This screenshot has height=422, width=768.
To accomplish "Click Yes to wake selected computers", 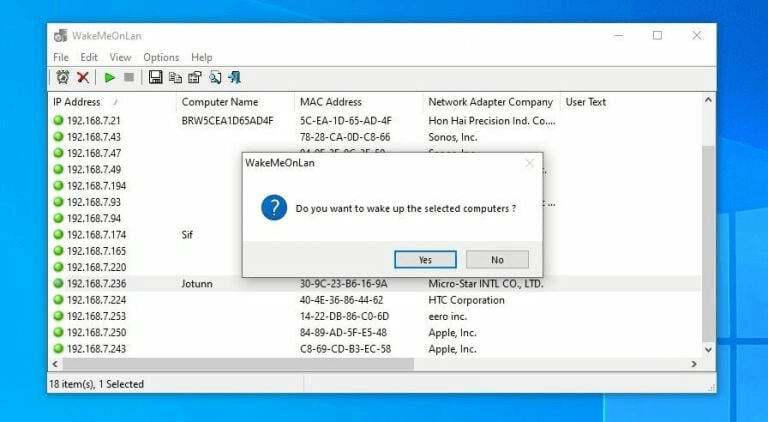I will 425,259.
